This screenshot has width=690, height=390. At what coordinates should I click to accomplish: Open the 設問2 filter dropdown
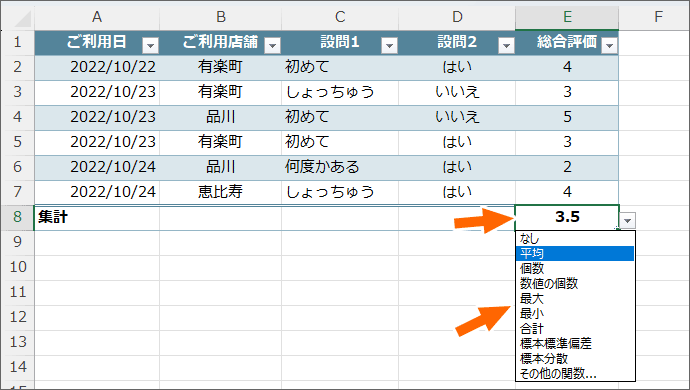[x=506, y=45]
